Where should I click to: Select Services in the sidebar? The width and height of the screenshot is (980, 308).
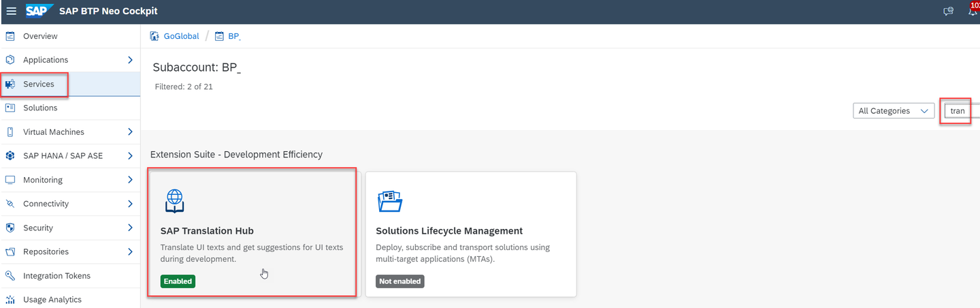pyautogui.click(x=39, y=84)
